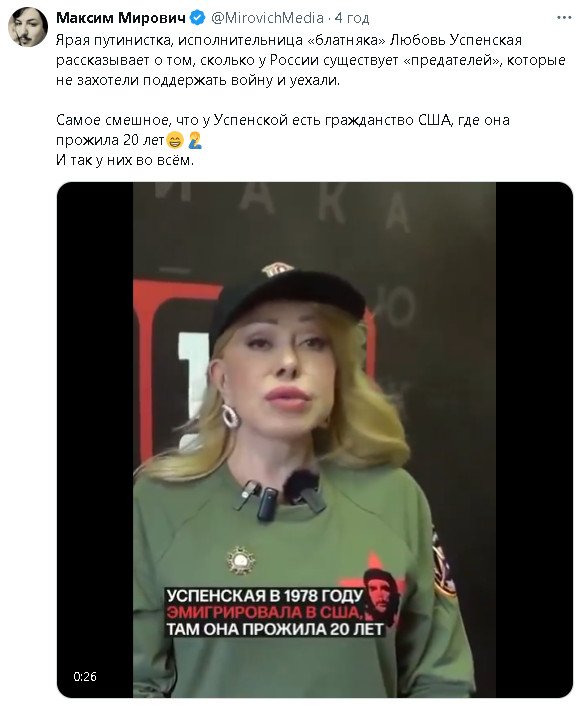Click the 'Ярая путинистка' tweet paragraph
The width and height of the screenshot is (580, 708).
coord(311,60)
